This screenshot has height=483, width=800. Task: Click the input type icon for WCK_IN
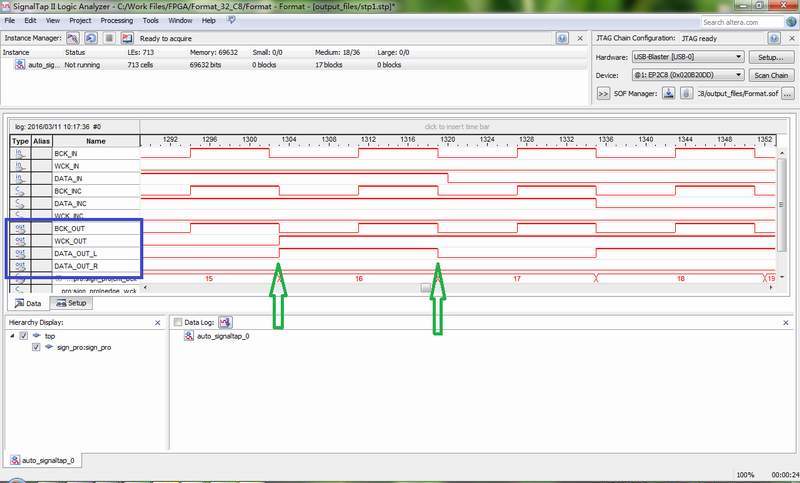(x=20, y=166)
